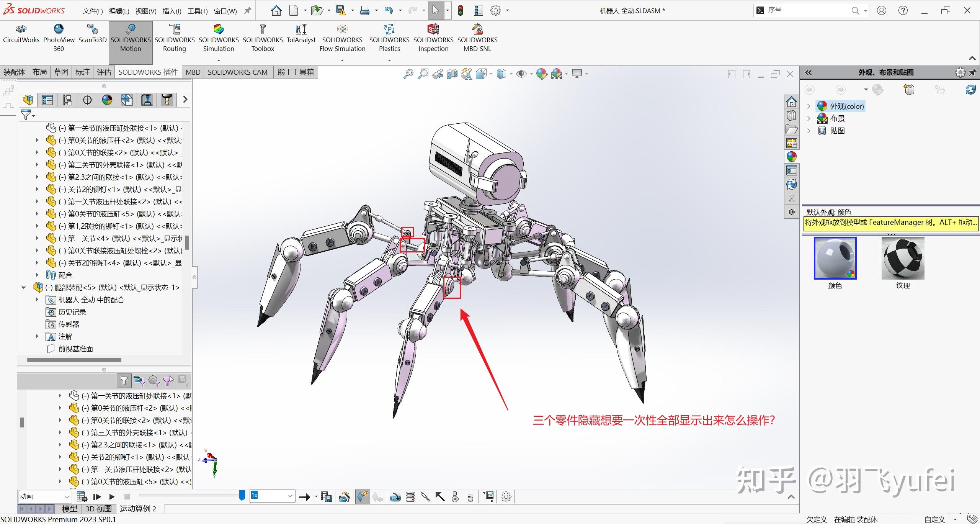
Task: Toggle the task pane pushpin
Action: 973,72
